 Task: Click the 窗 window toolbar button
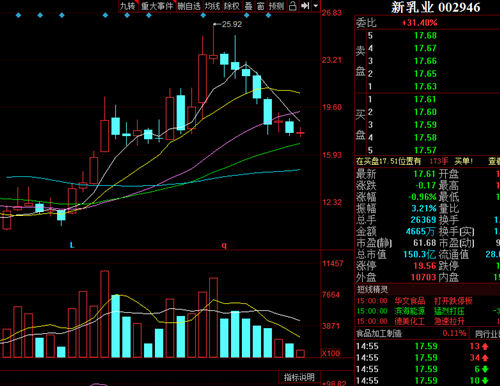coord(261,6)
